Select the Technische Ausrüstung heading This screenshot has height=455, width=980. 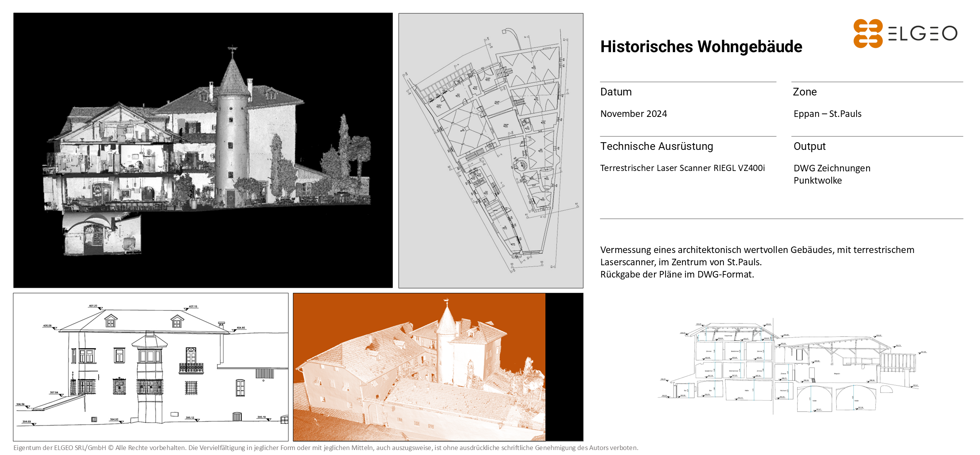[x=657, y=146]
